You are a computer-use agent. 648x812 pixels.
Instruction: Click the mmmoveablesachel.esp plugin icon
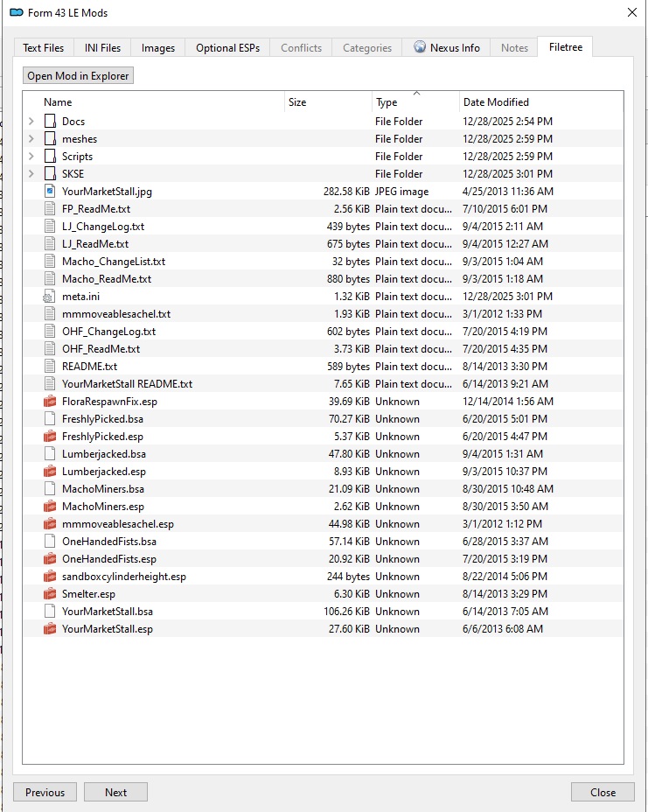(50, 524)
